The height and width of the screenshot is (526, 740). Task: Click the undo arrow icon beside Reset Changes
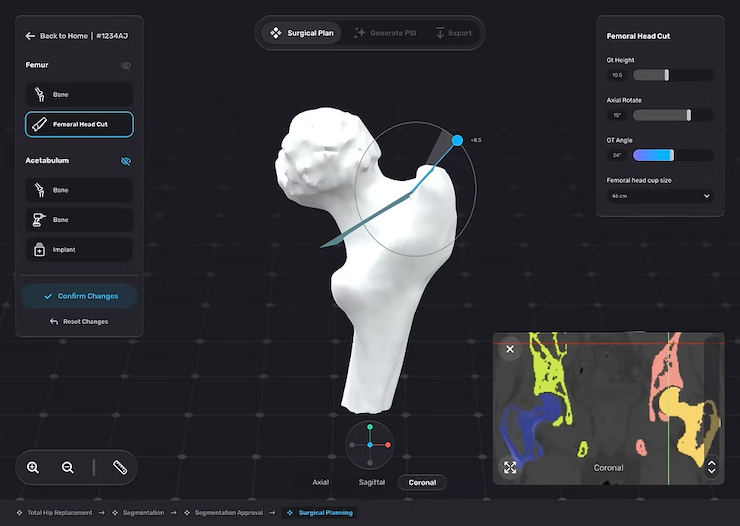pos(54,322)
